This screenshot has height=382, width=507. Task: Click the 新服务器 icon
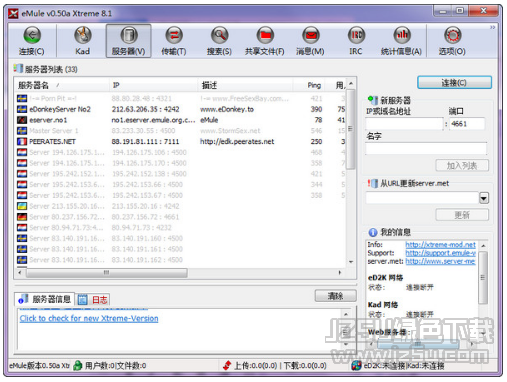pyautogui.click(x=373, y=100)
